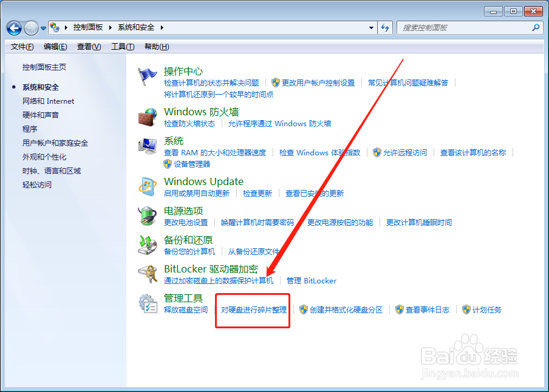Click 检查计算机的状态并解决问题 link
The height and width of the screenshot is (392, 549).
click(211, 83)
